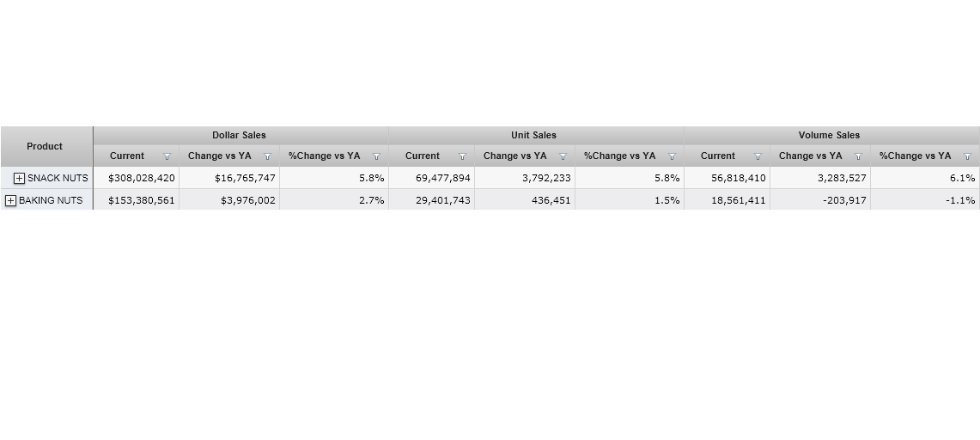
Task: Filter Dollar Sales %Change vs YA column
Action: pyautogui.click(x=376, y=156)
